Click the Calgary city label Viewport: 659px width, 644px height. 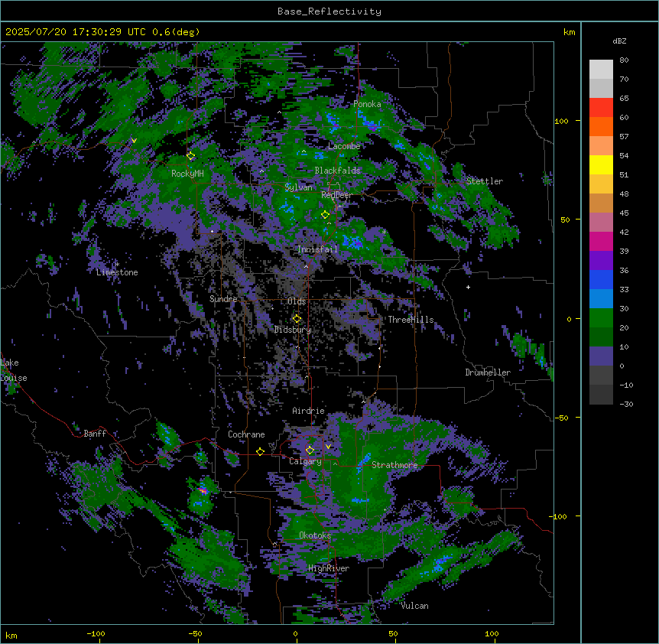coord(306,461)
